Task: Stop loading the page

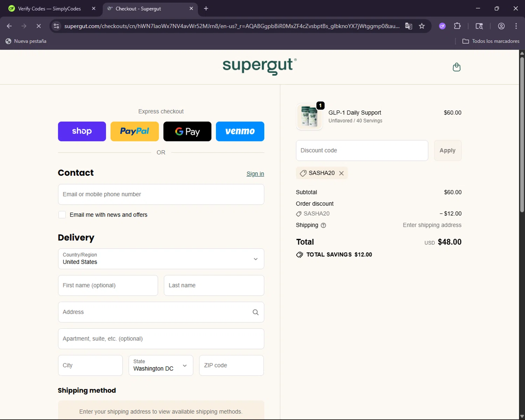Action: tap(39, 26)
